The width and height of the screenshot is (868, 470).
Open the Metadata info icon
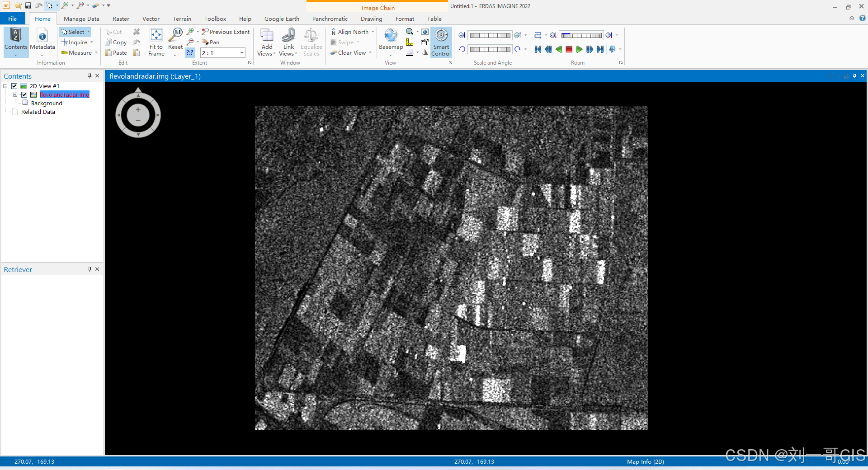click(x=42, y=36)
